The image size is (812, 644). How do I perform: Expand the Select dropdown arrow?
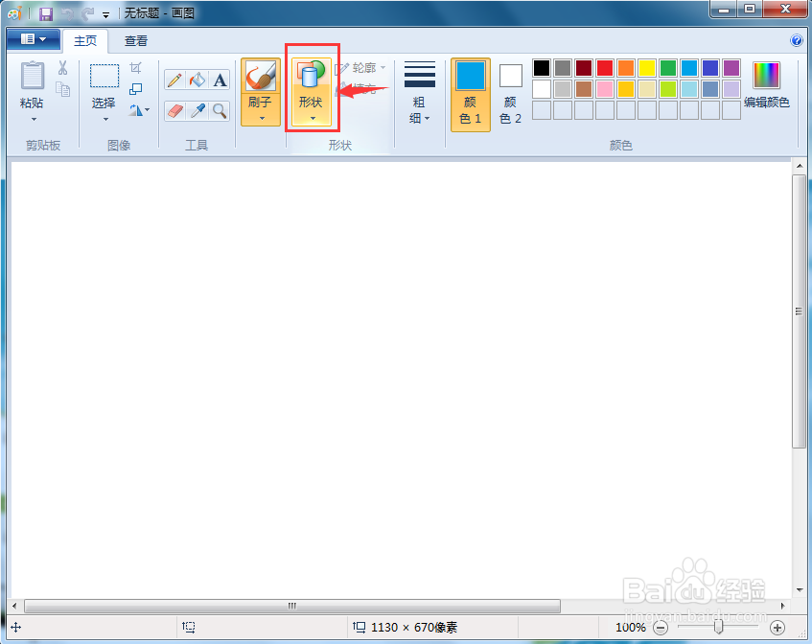(x=105, y=120)
